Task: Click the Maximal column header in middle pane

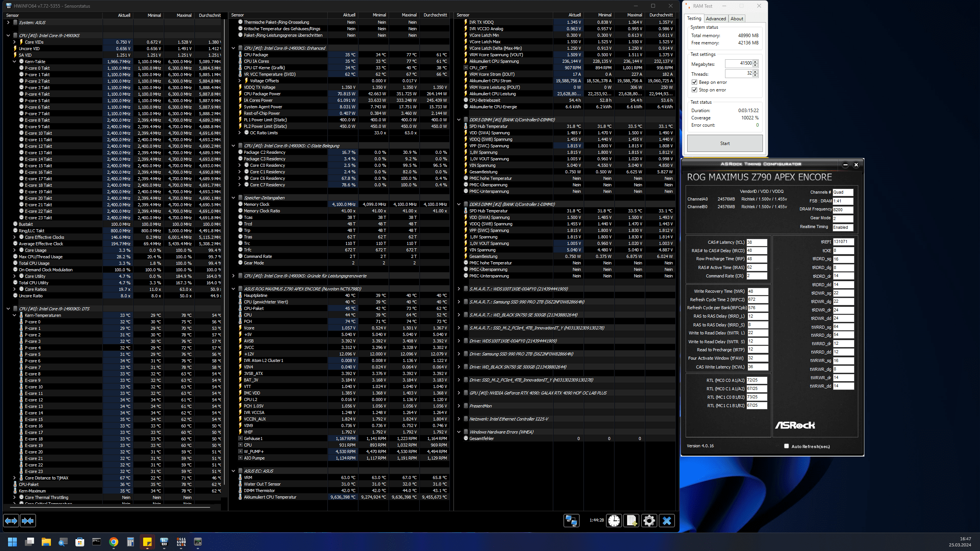Action: (404, 15)
